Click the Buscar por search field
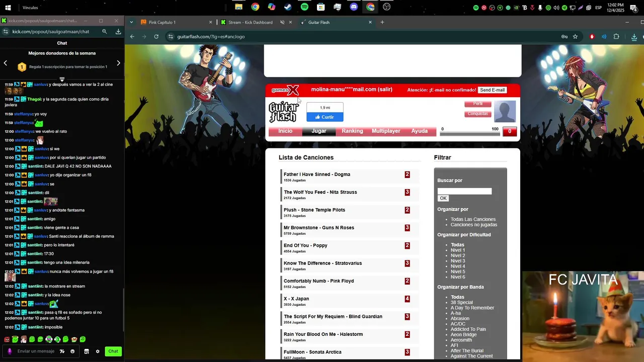 [464, 191]
